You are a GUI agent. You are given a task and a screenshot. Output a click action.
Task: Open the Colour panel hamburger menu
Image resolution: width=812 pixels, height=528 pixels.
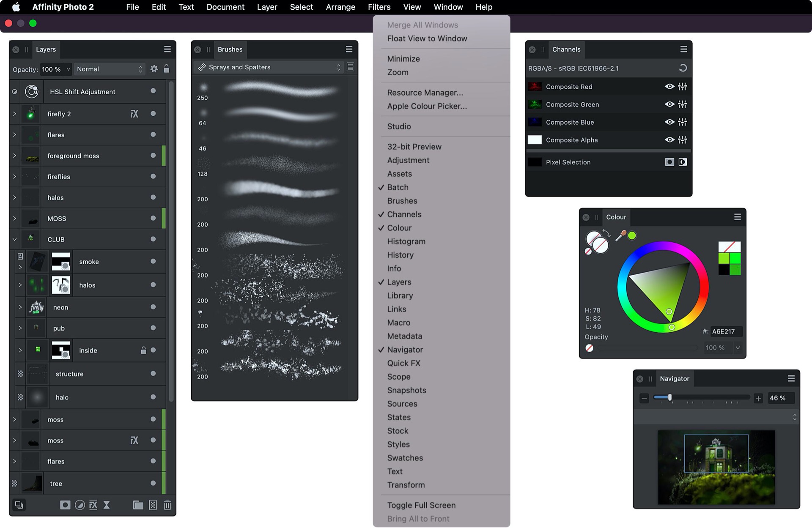(x=737, y=217)
